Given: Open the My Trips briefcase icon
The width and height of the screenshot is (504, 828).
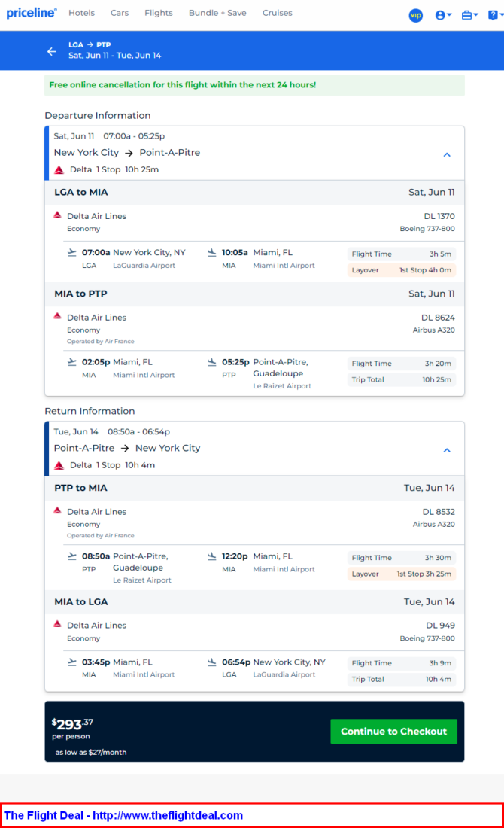Looking at the screenshot, I should coord(469,15).
